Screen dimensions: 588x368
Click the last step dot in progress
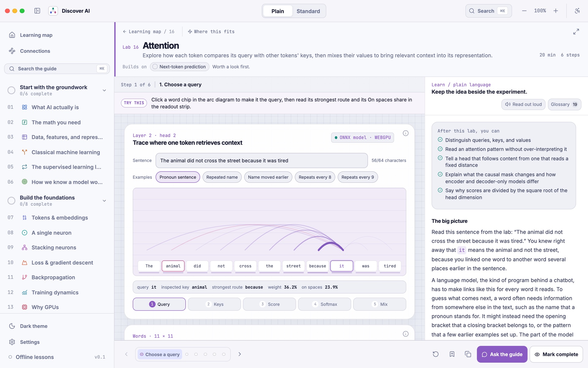click(x=224, y=354)
